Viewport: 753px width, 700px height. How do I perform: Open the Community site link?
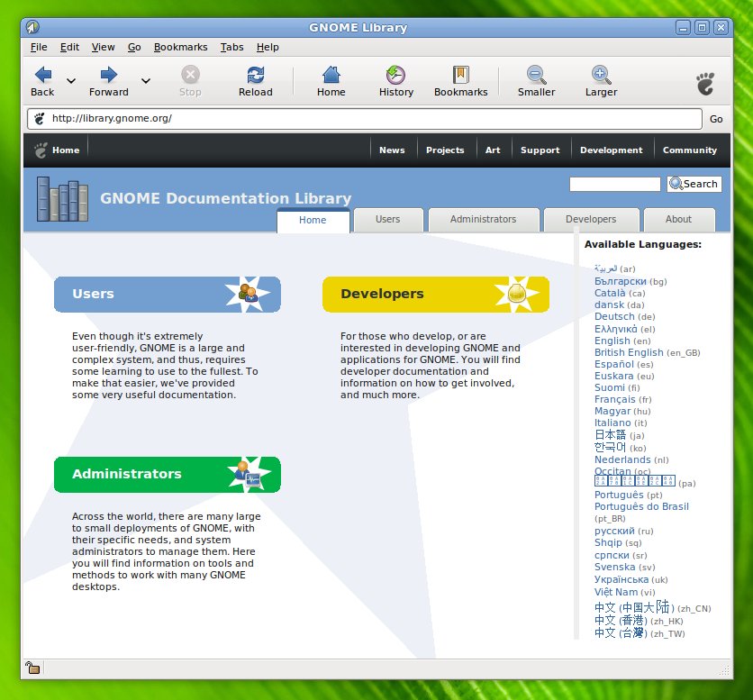[x=690, y=150]
